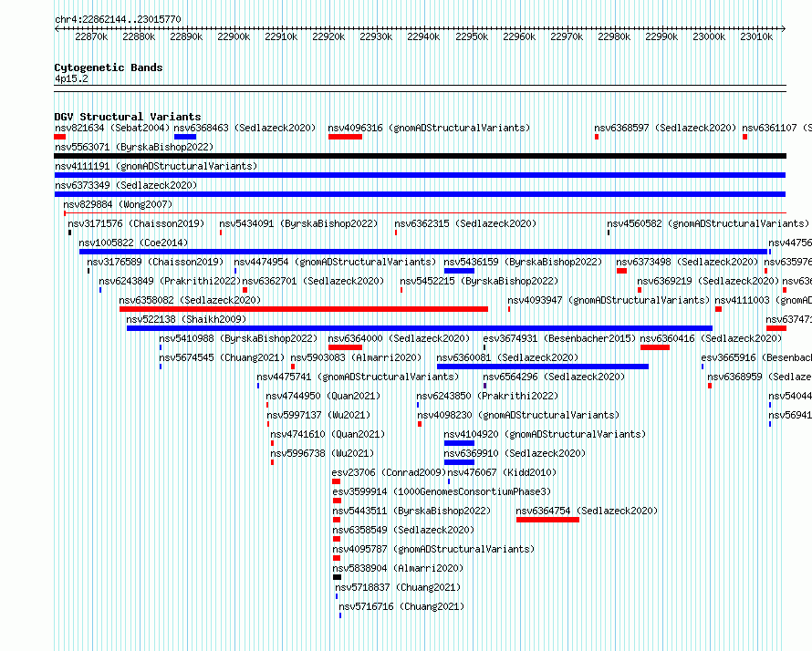Image resolution: width=812 pixels, height=651 pixels.
Task: Click the left arrow end of ruler
Action: pyautogui.click(x=57, y=29)
